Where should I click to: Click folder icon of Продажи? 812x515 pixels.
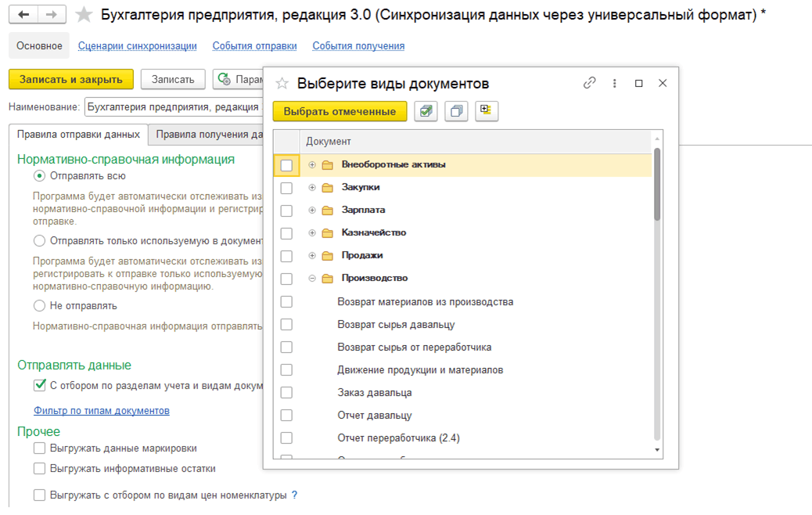point(327,256)
